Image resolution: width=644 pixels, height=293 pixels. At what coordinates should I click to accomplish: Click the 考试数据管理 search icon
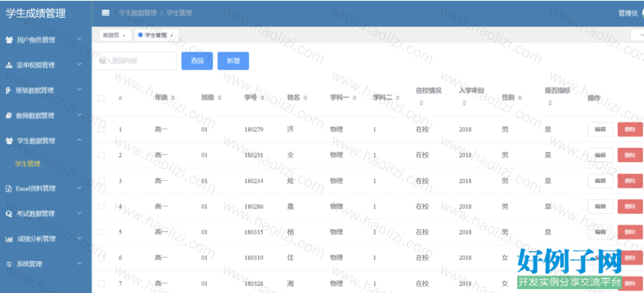tap(9, 214)
